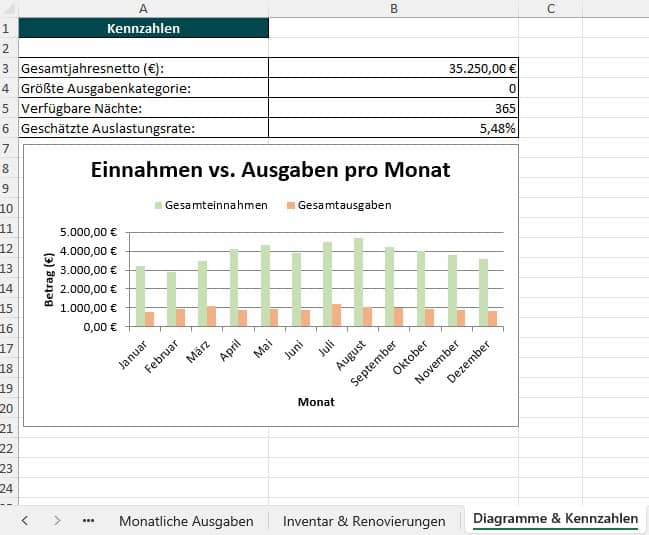Click the next sheet navigation arrow

point(57,521)
